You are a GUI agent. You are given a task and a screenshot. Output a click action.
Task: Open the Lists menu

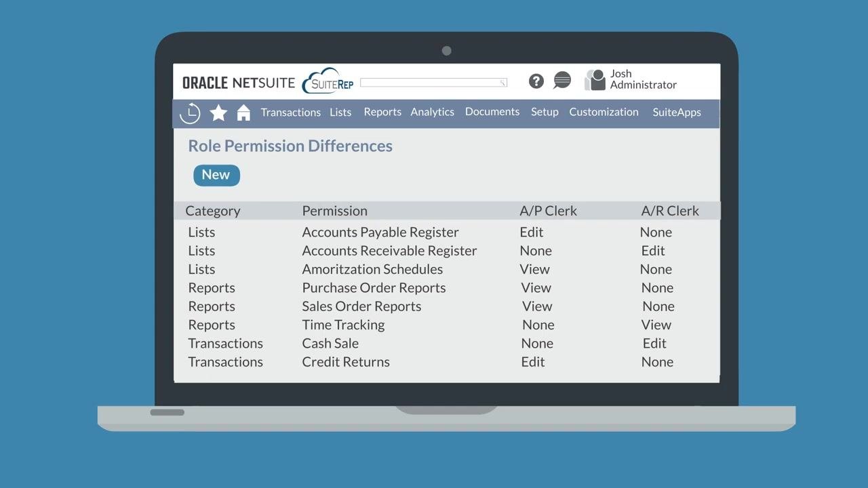coord(340,113)
